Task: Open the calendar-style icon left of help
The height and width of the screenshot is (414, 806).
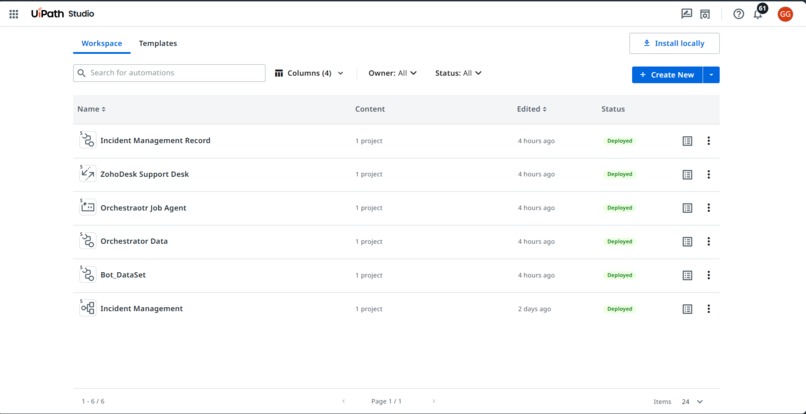Action: coord(705,14)
